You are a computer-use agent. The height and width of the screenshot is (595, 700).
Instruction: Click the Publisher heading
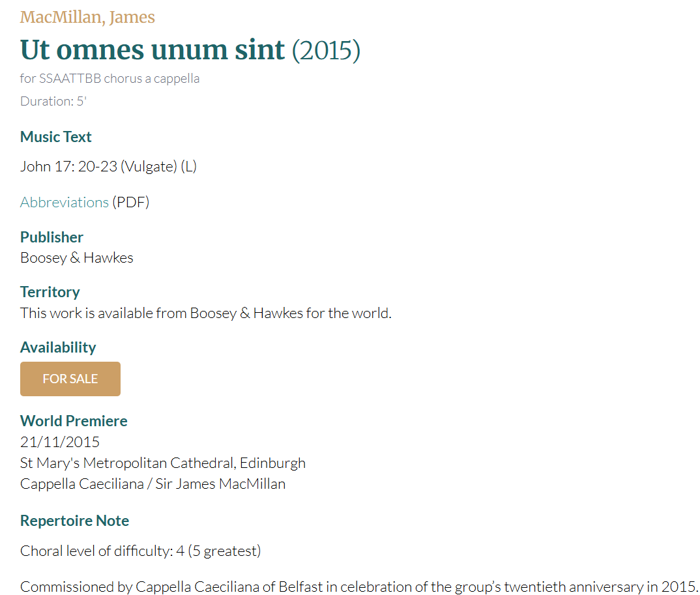coord(51,237)
